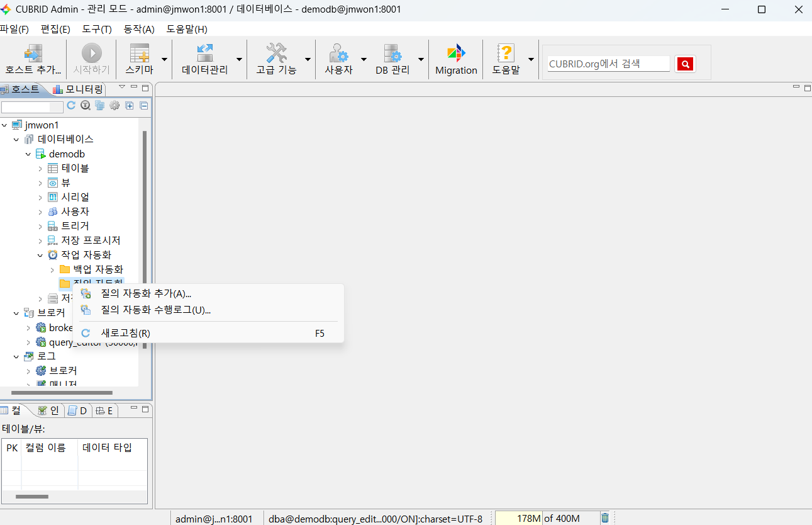Choose 질의 자동화 추가(A)... from context menu

208,293
